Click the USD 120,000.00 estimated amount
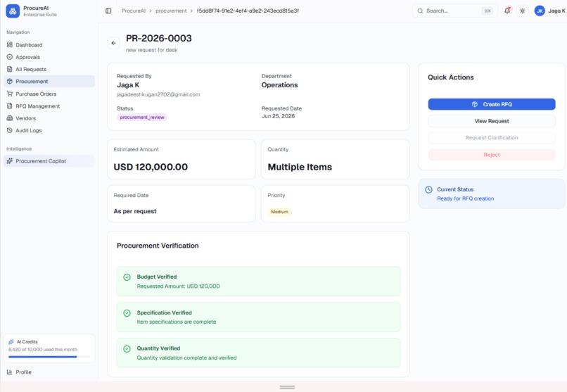This screenshot has width=567, height=392. pos(151,167)
